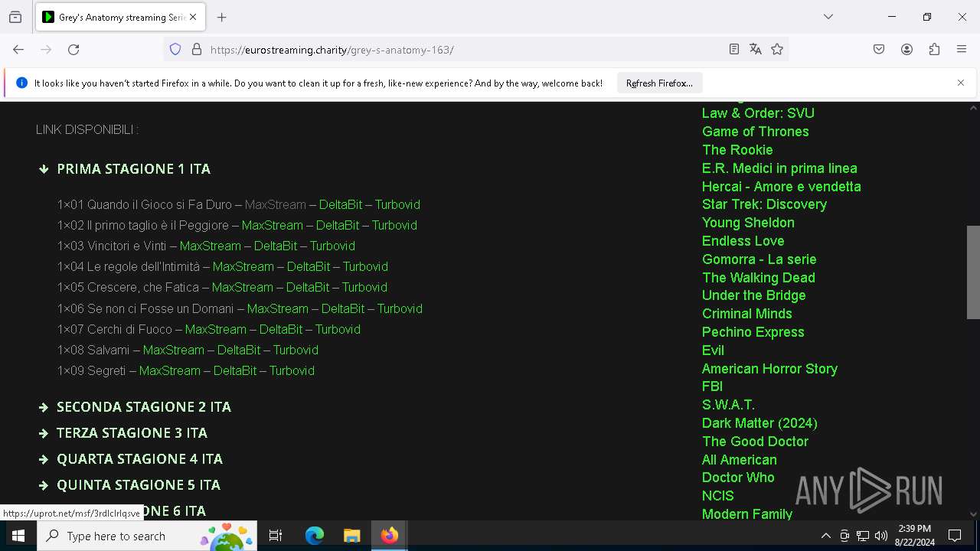Open Turbovid link for episode 1×04

(365, 266)
